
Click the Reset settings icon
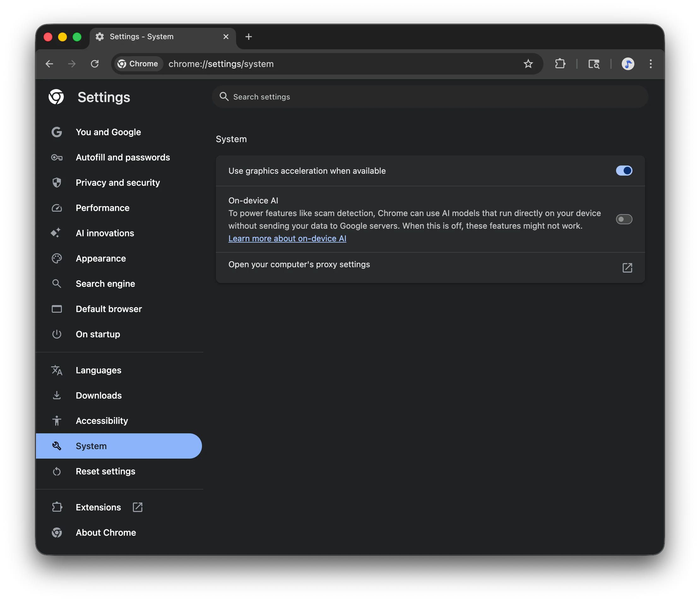(57, 472)
